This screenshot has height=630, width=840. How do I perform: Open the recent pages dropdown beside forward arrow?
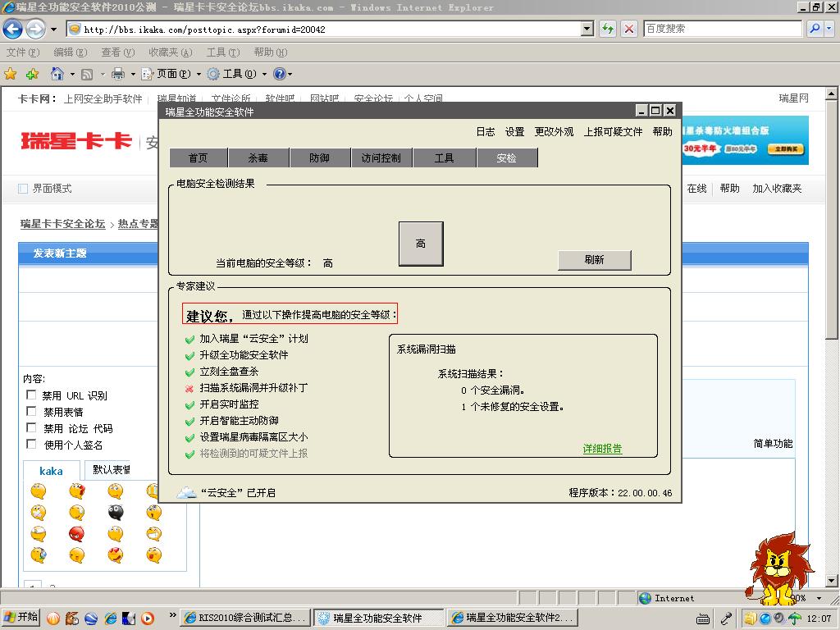53,30
